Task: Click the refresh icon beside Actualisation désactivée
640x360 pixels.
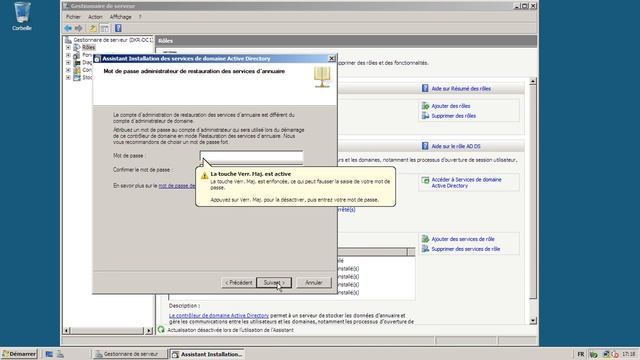Action: coord(162,329)
